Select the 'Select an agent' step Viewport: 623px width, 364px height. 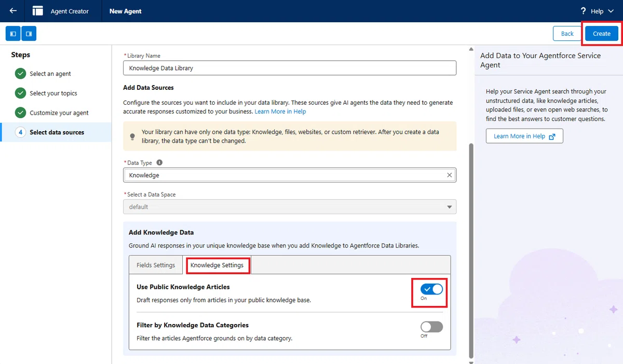point(50,74)
